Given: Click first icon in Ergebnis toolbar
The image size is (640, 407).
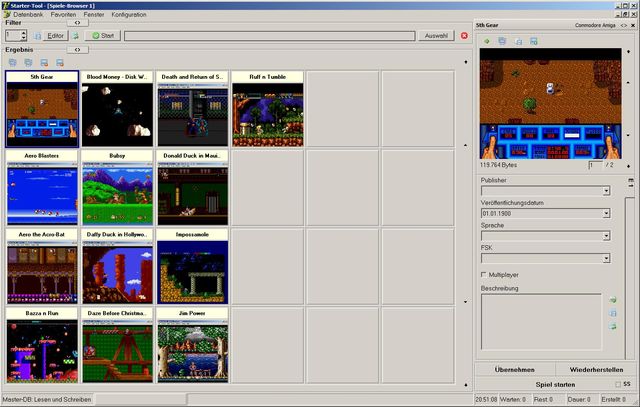Looking at the screenshot, I should coord(13,62).
